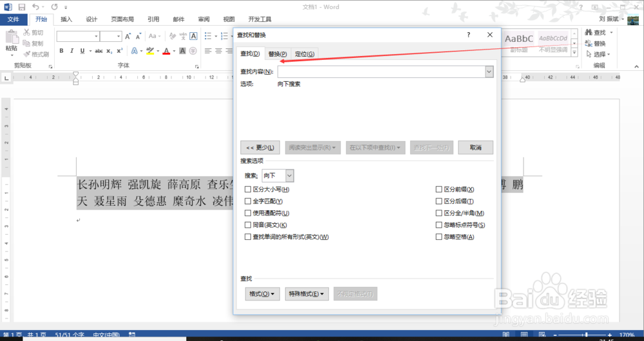Screen dimensions: 644x341
Task: Check 查找单词的所有形式 checkbox
Action: click(x=248, y=237)
